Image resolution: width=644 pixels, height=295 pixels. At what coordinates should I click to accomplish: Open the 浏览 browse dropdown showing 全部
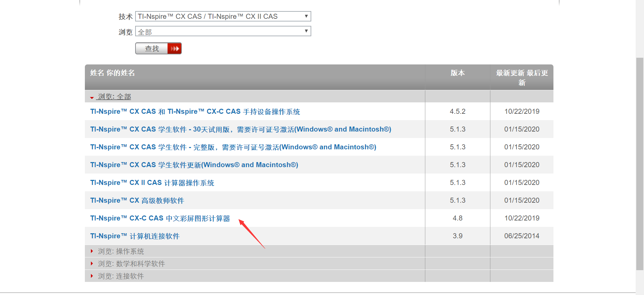click(223, 31)
